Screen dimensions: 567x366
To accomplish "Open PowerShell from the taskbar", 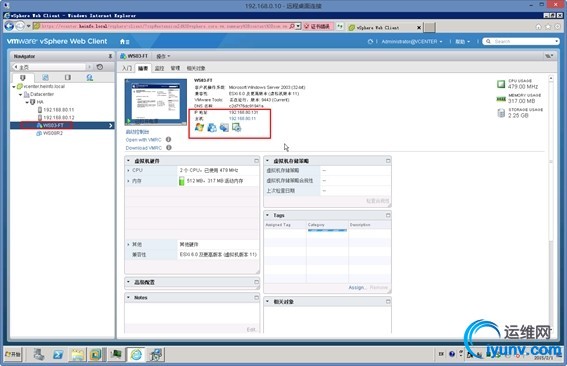I will [58, 354].
